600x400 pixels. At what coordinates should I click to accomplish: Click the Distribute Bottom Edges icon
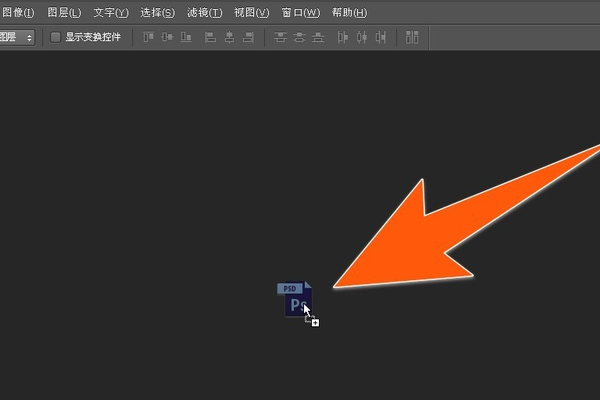[318, 37]
